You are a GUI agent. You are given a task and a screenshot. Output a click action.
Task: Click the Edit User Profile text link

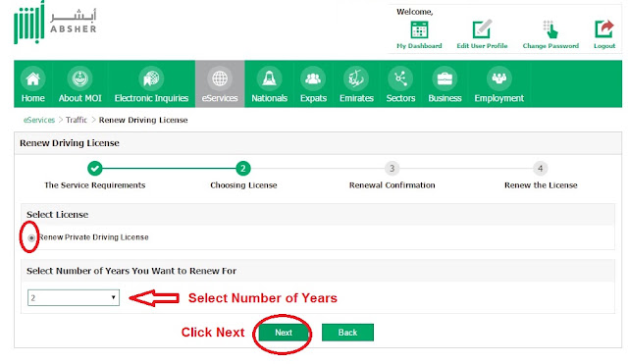(x=482, y=46)
